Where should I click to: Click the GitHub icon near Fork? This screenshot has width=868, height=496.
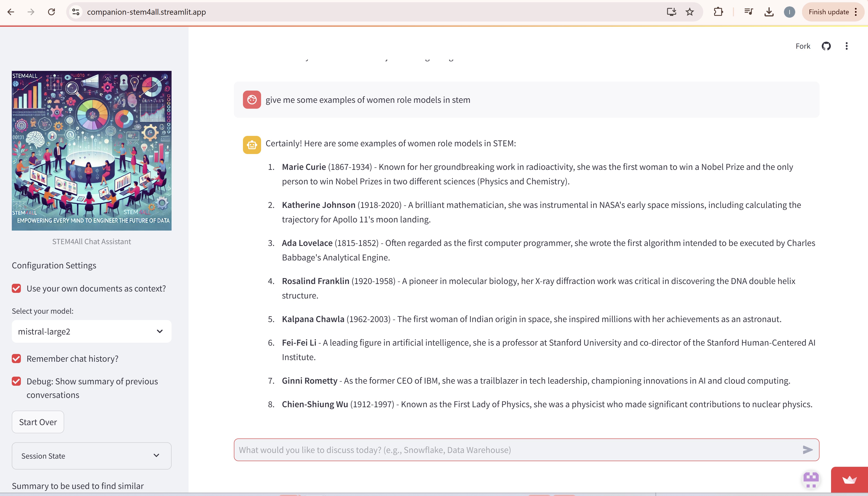[826, 46]
